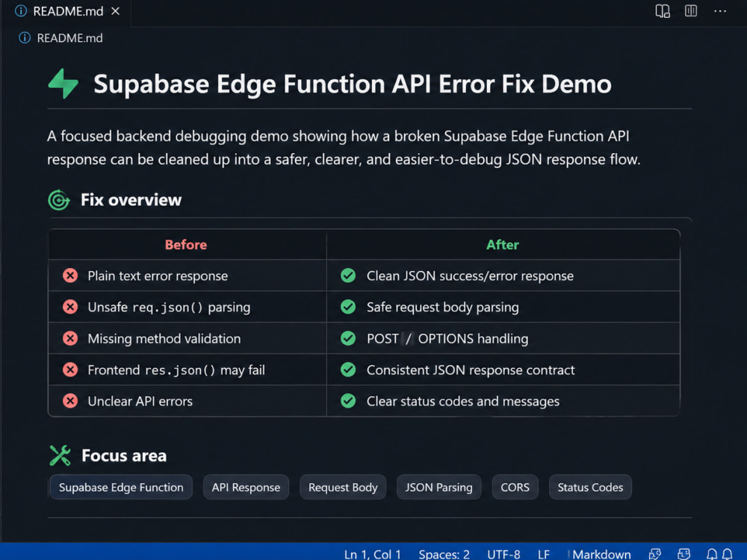
Task: Open the editor more actions menu
Action: 720,11
